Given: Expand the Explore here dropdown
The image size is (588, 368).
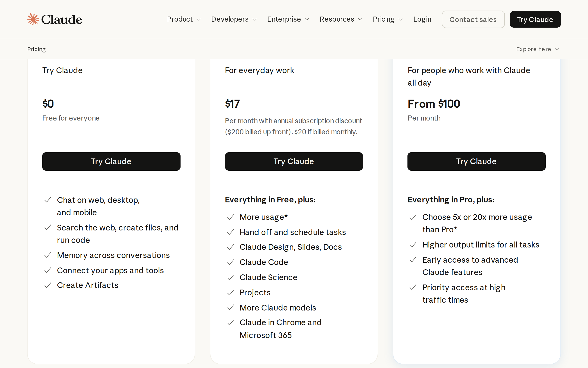Looking at the screenshot, I should click(538, 49).
